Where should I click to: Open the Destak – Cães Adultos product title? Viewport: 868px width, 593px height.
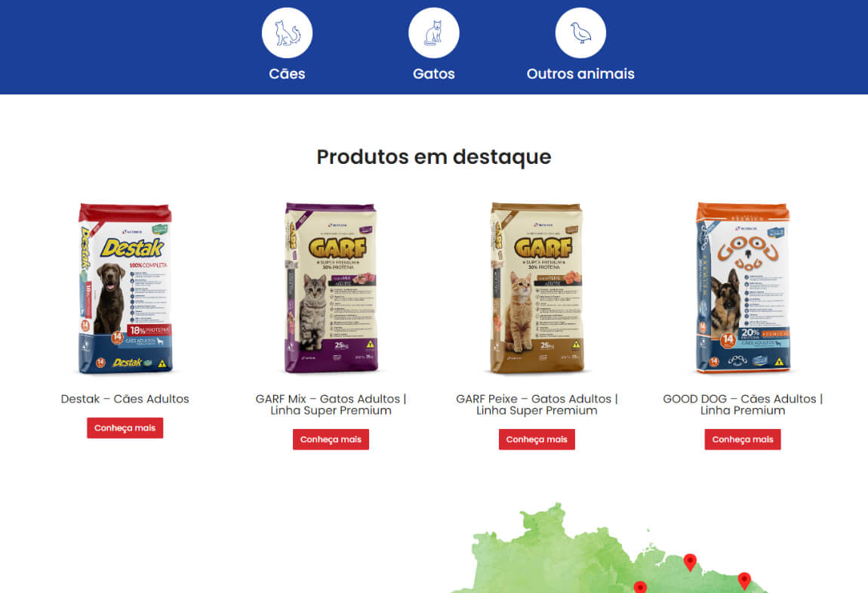pos(125,399)
